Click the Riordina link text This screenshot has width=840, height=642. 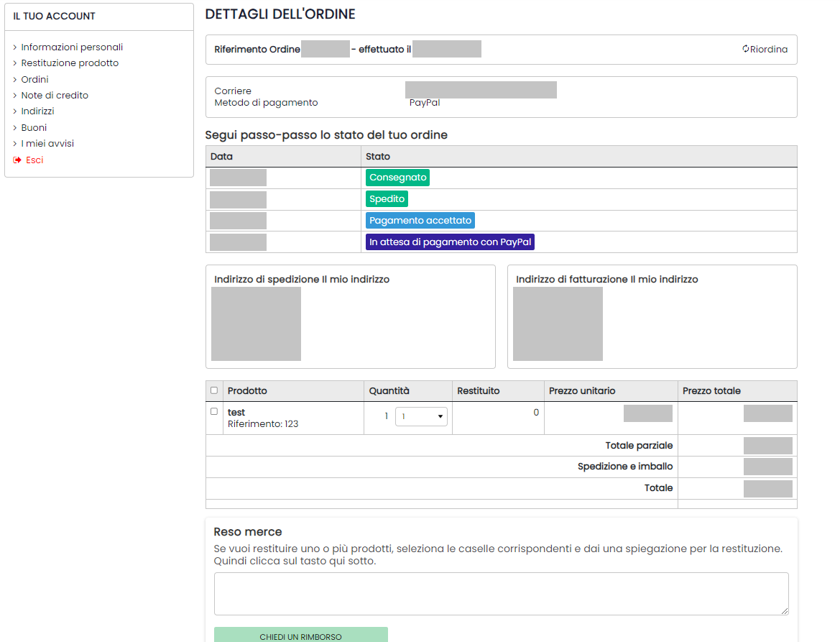click(769, 50)
